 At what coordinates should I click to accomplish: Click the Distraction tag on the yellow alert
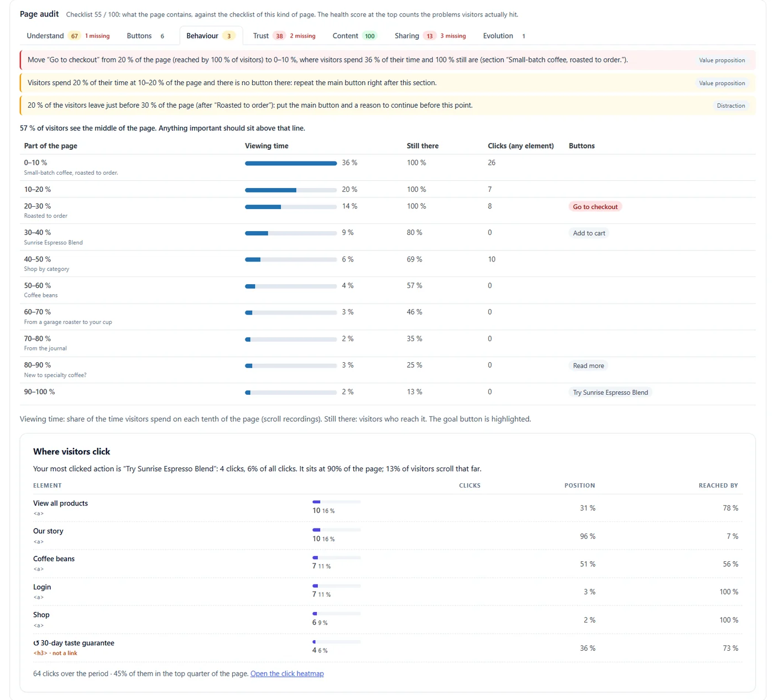click(731, 106)
